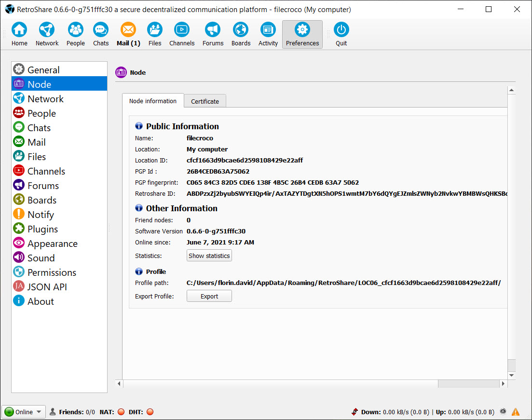Click the DHT status red indicator

point(150,412)
